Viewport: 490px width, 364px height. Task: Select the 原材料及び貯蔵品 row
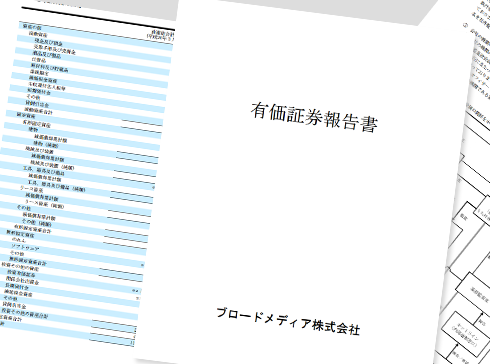tap(49, 68)
